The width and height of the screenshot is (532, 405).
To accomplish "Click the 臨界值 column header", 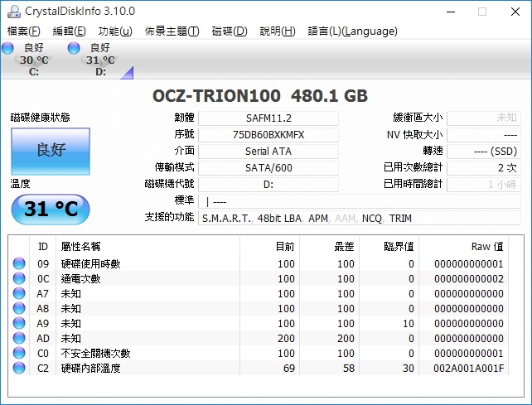I will 389,247.
